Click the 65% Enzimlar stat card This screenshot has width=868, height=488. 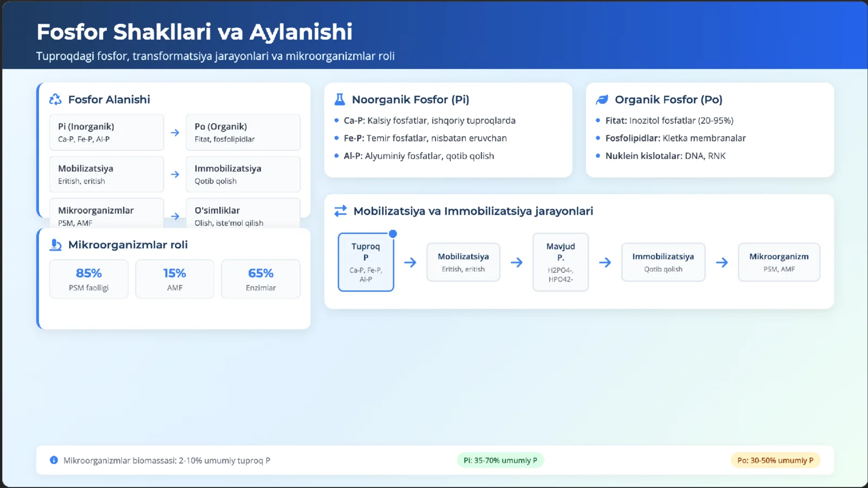261,279
